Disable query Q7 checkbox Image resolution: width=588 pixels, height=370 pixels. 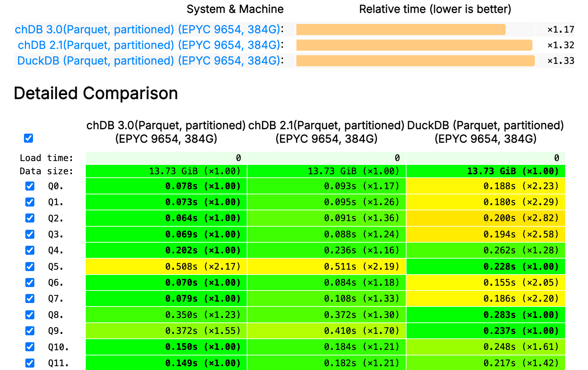point(30,298)
